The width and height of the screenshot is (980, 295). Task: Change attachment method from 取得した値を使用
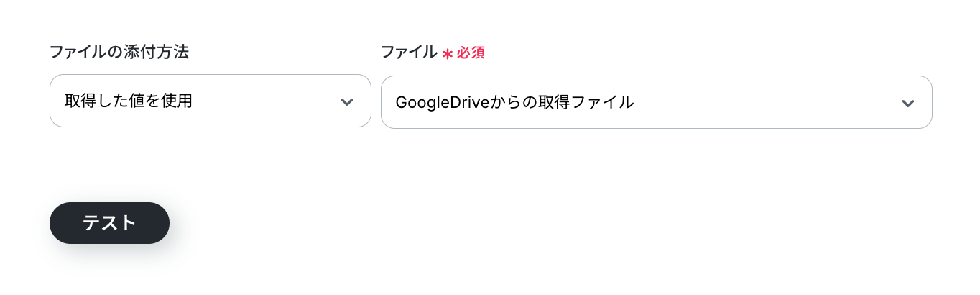tap(211, 101)
